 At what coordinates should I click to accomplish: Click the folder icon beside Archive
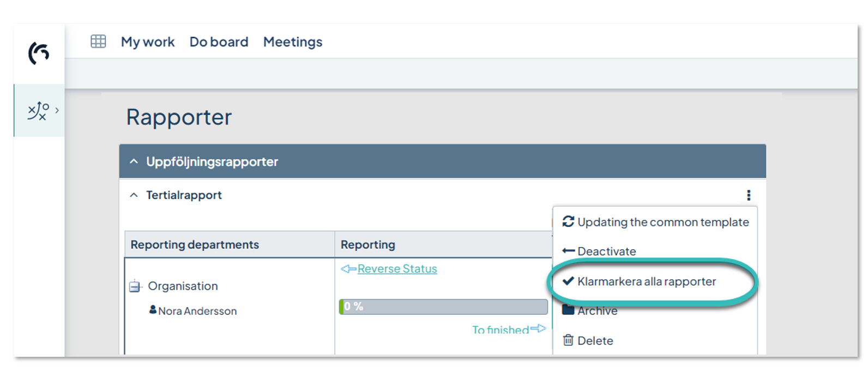(x=568, y=310)
